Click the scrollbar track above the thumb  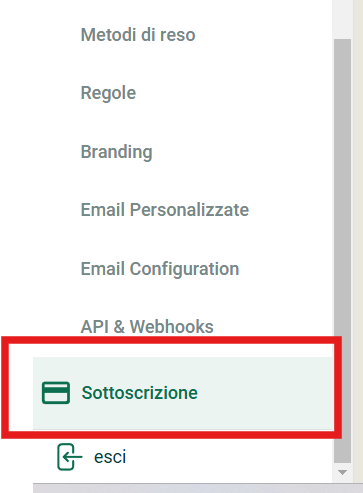[342, 19]
